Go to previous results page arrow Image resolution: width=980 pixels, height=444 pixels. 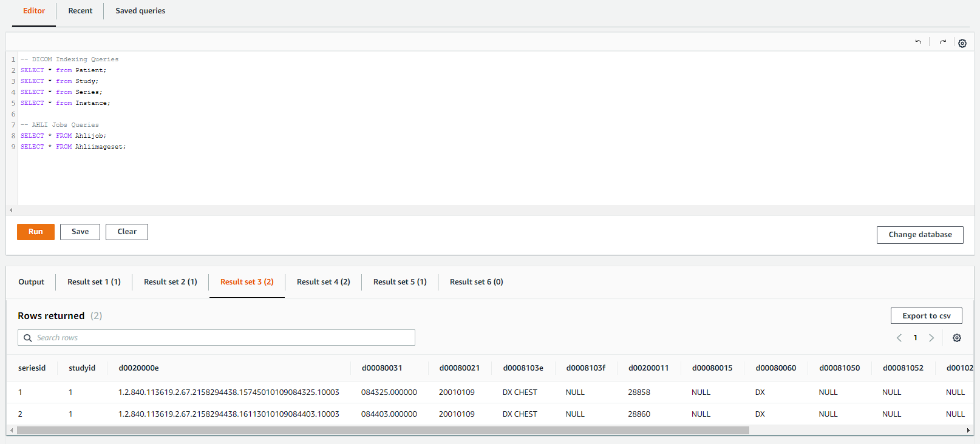click(x=899, y=338)
